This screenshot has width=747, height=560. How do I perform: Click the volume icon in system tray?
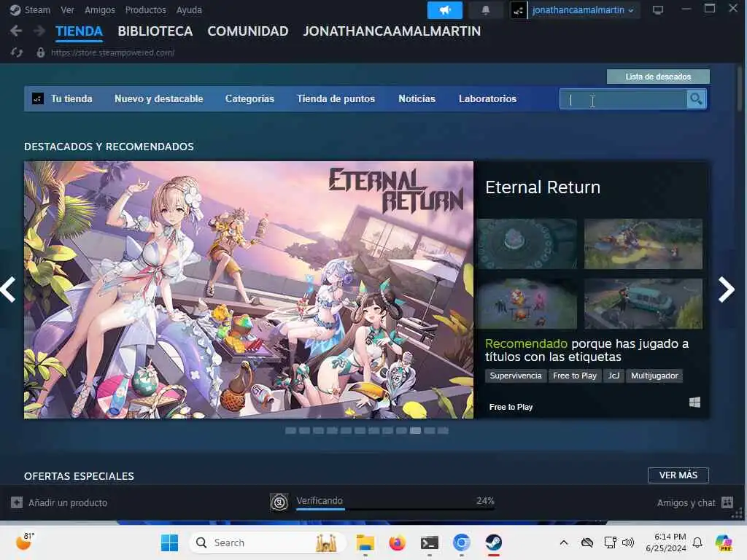coord(628,542)
